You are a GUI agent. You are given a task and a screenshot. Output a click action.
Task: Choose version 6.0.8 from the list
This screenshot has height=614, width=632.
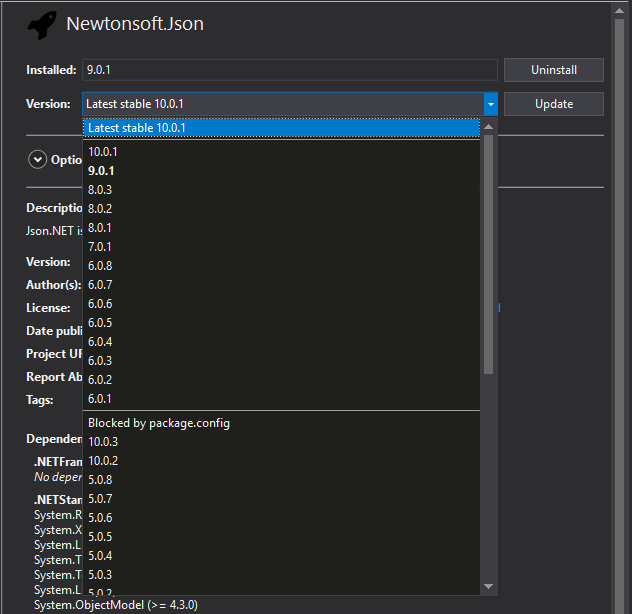[101, 266]
